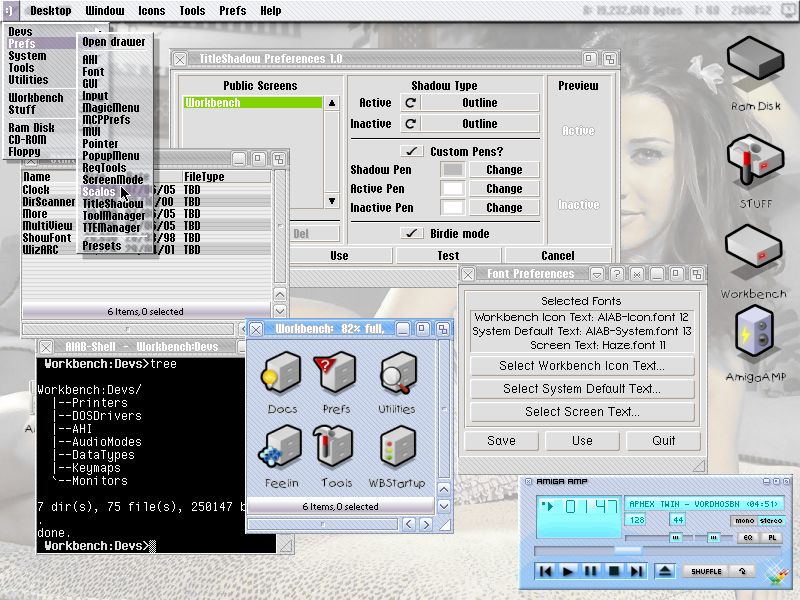Image resolution: width=800 pixels, height=600 pixels.
Task: Choose ScreenMode from the Prefs submenu
Action: 115,180
